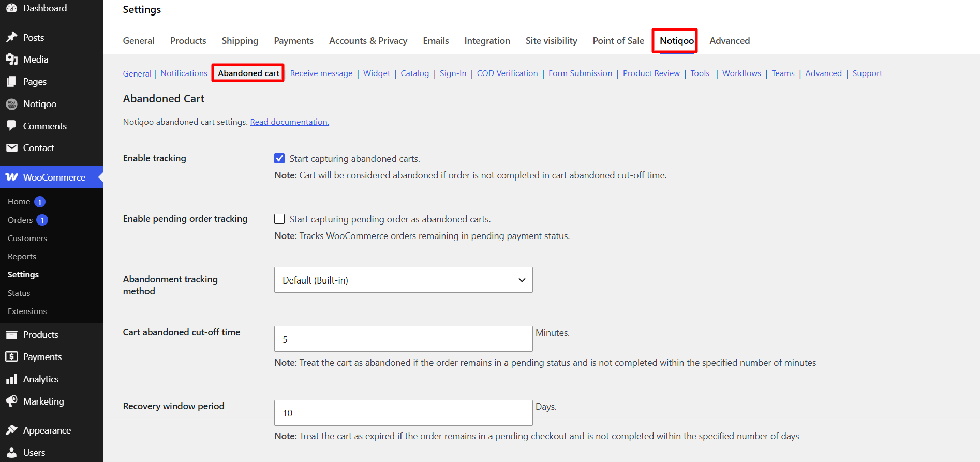Screen dimensions: 980x462
Task: Click the Posts pushpin icon
Action: point(11,37)
